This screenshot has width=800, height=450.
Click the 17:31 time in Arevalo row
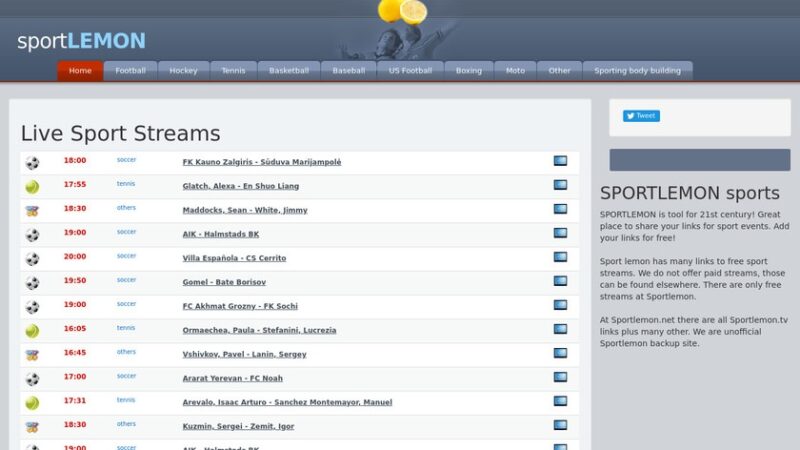pos(74,400)
